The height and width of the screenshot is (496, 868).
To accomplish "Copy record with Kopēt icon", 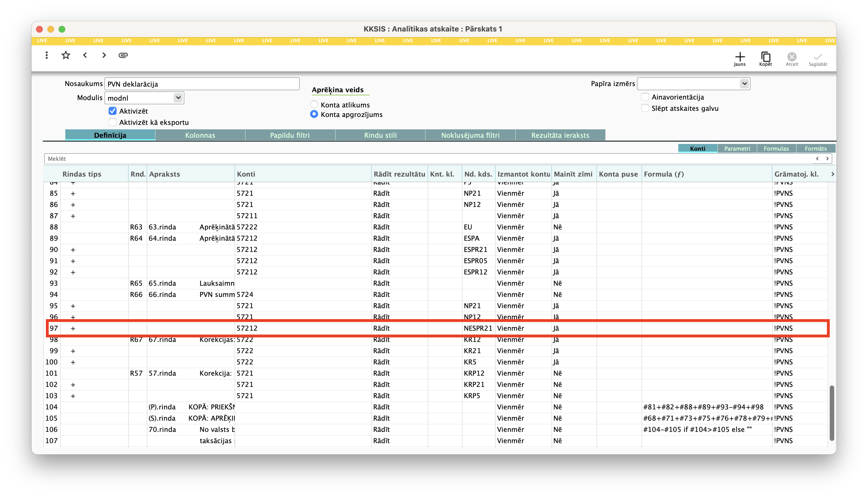I will [x=765, y=59].
